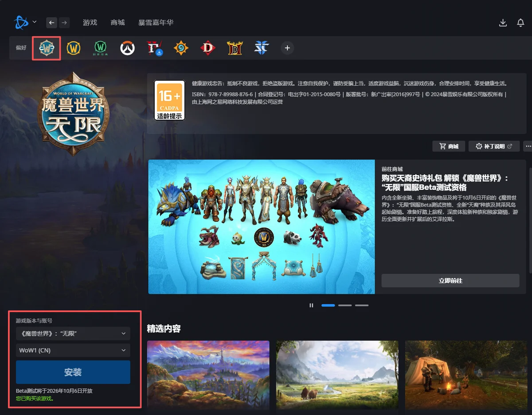
Task: Open the 暴雪嘉年华 tab
Action: tap(156, 22)
